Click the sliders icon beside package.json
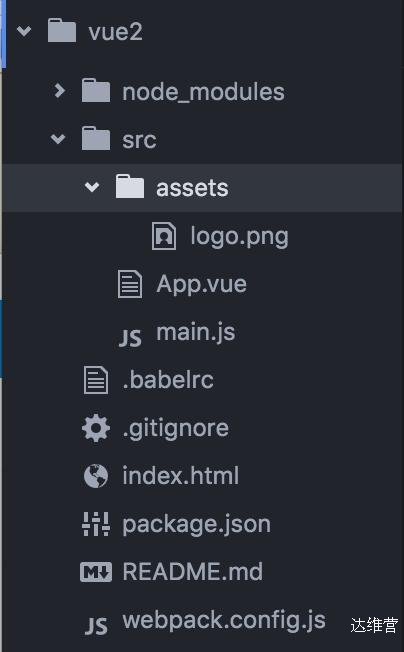Screen dimensions: 404x652 [x=96, y=524]
